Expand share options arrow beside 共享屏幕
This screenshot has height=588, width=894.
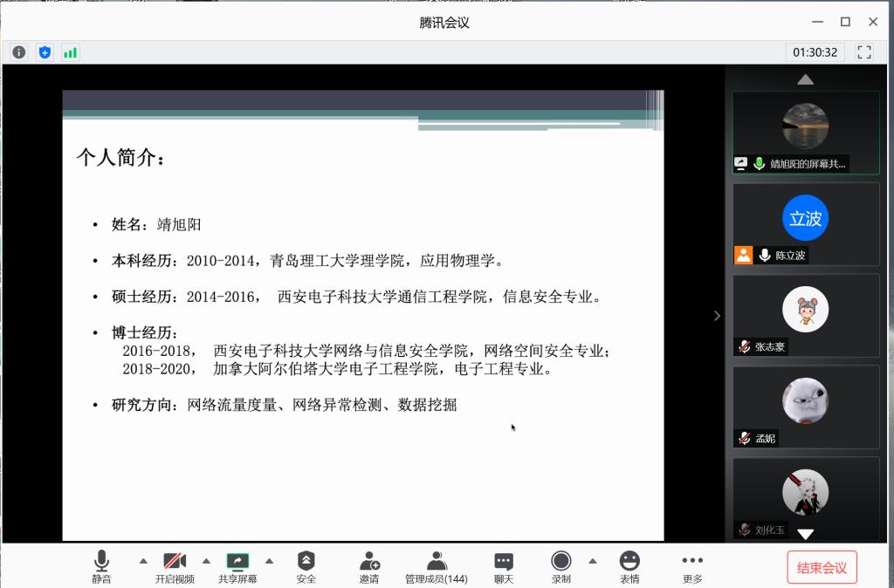pyautogui.click(x=269, y=561)
